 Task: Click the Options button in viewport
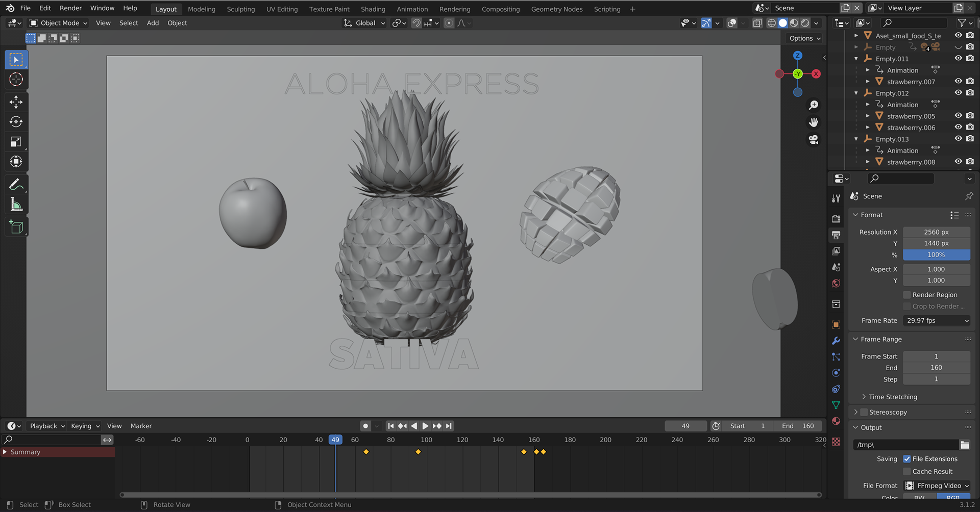click(804, 38)
